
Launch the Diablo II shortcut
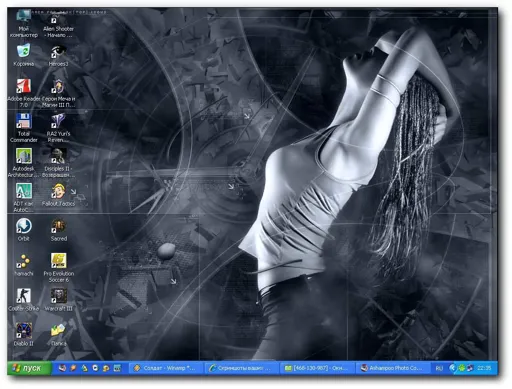(23, 335)
